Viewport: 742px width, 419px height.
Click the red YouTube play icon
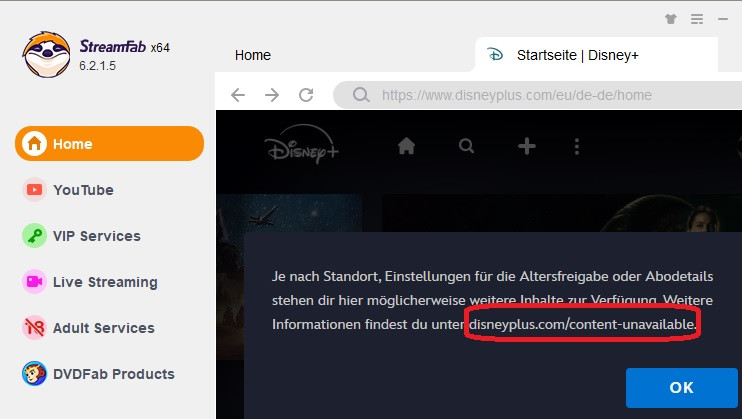(34, 190)
